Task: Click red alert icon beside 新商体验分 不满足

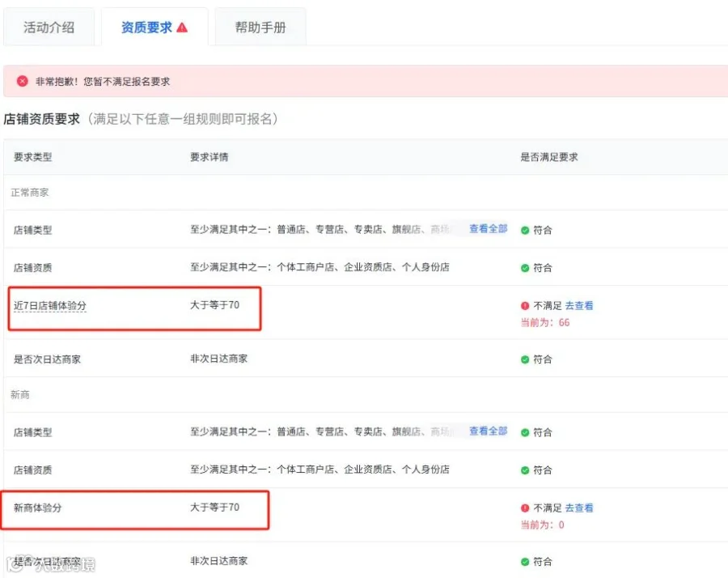Action: [x=525, y=508]
